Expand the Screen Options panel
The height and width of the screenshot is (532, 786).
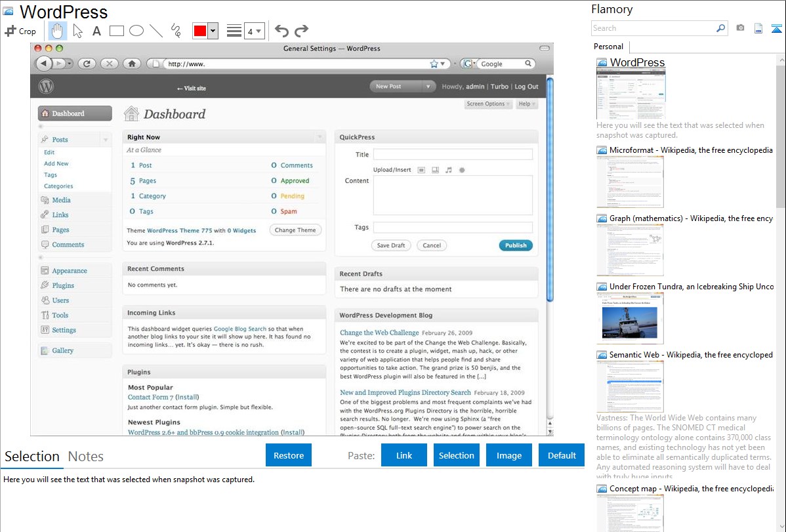pyautogui.click(x=488, y=104)
